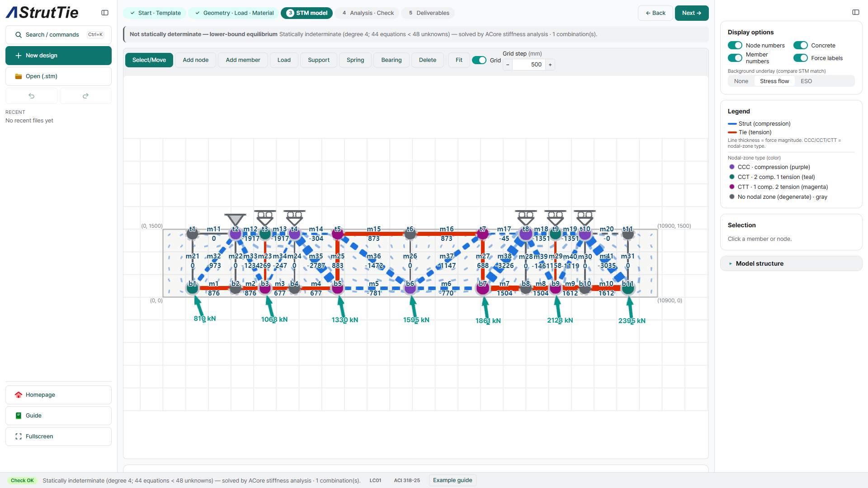Decrease grid step with minus button
This screenshot has height=488, width=868.
coord(508,65)
